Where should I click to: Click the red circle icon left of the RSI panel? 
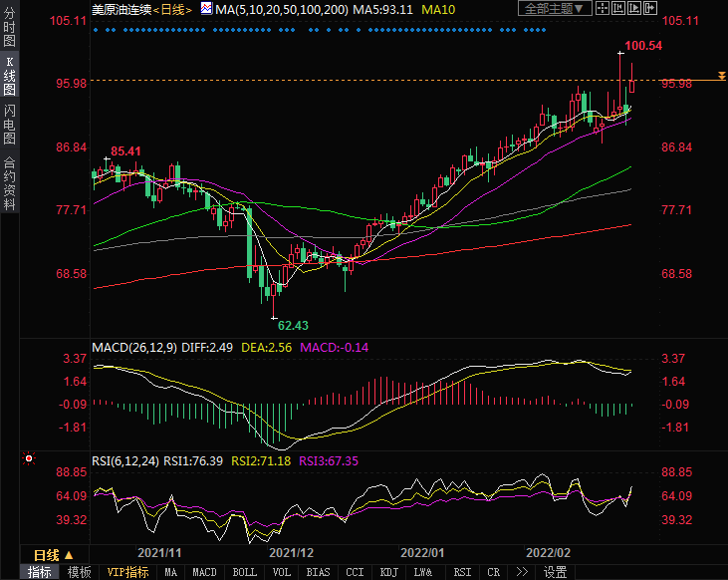29,459
